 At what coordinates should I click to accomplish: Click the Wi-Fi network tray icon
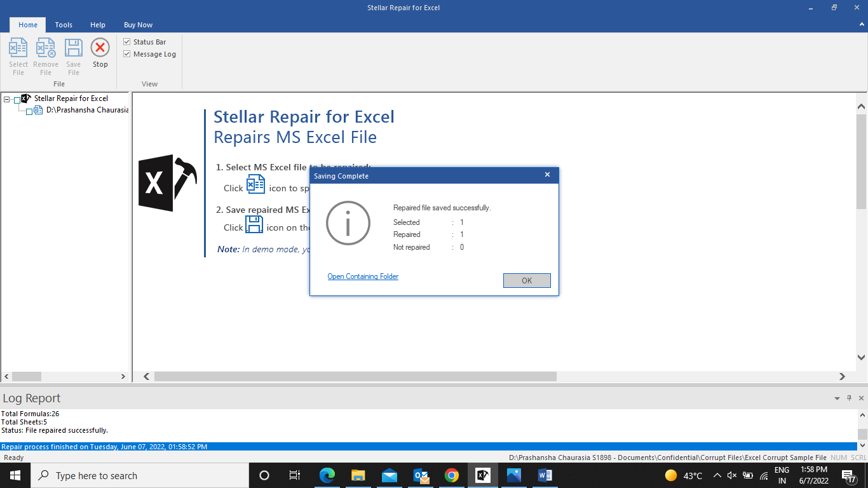[x=764, y=475]
